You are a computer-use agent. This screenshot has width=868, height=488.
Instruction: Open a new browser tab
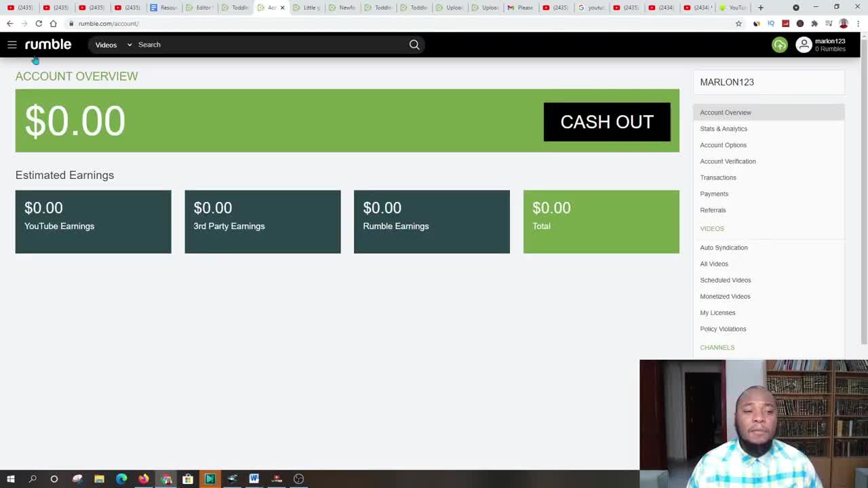761,7
